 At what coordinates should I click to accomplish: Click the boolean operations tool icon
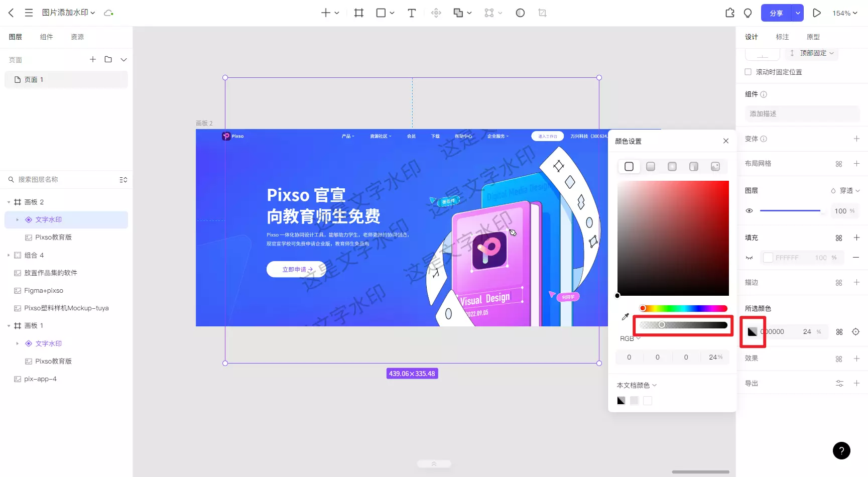pos(458,13)
